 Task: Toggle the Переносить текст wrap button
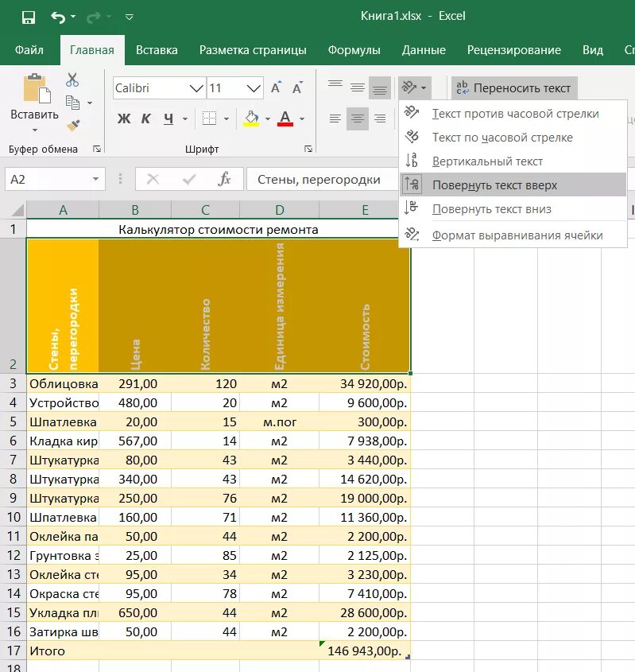tap(514, 88)
